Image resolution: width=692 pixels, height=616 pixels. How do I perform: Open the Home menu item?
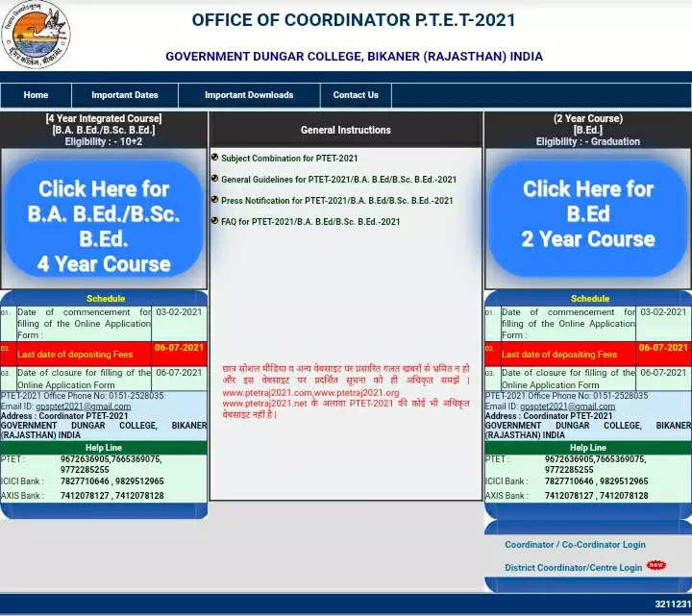[36, 95]
